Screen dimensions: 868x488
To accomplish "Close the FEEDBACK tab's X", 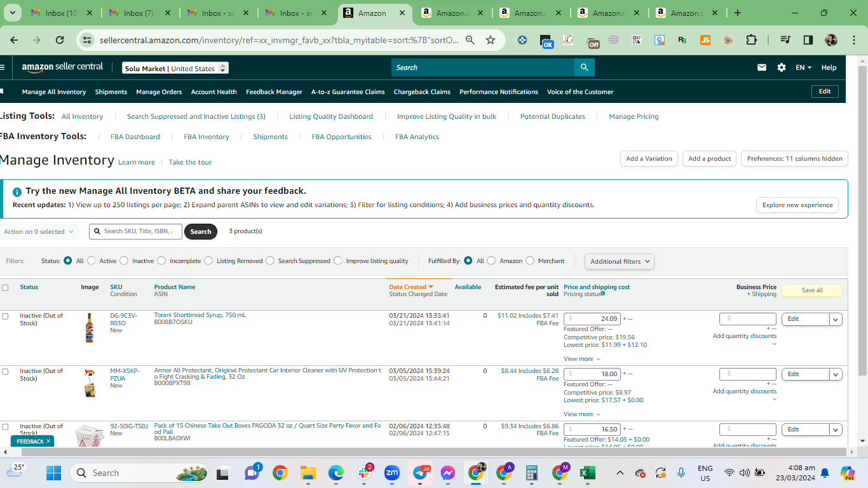I will click(x=48, y=441).
